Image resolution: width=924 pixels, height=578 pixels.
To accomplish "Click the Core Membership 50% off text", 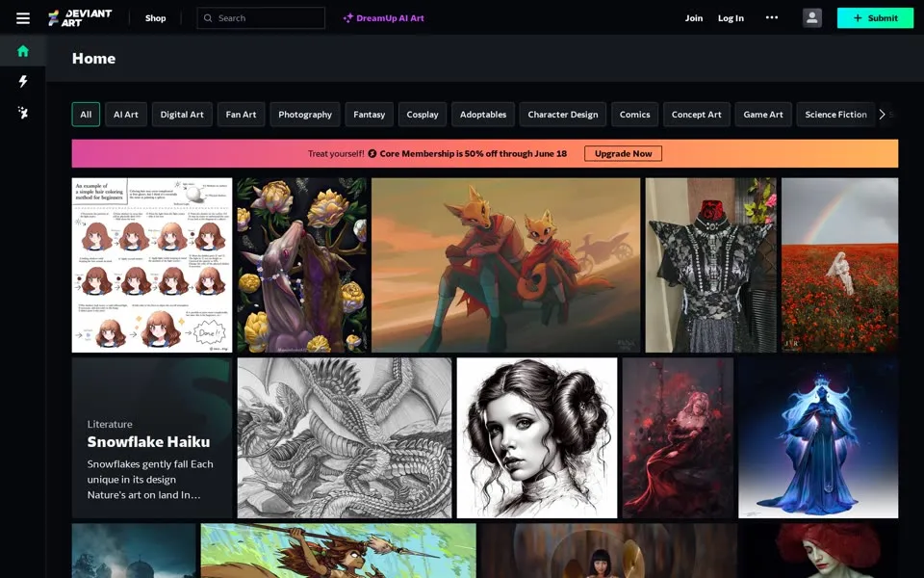I will (x=474, y=153).
